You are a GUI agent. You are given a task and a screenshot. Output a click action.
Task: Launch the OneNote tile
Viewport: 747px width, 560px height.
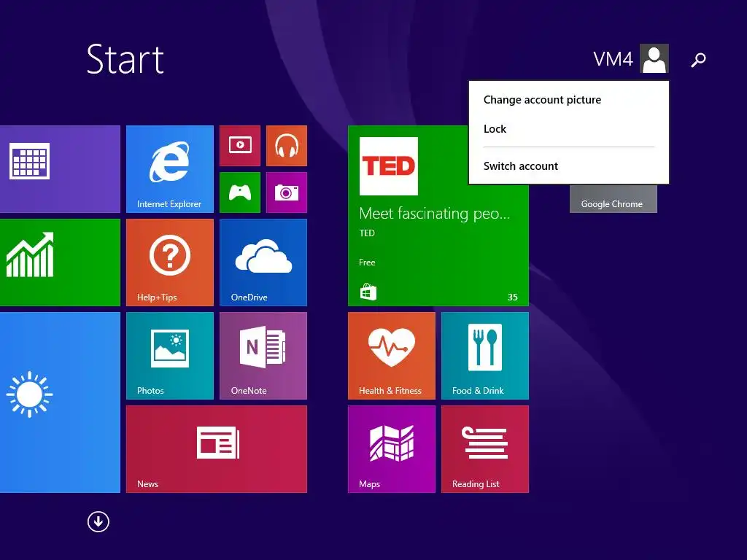pyautogui.click(x=263, y=356)
